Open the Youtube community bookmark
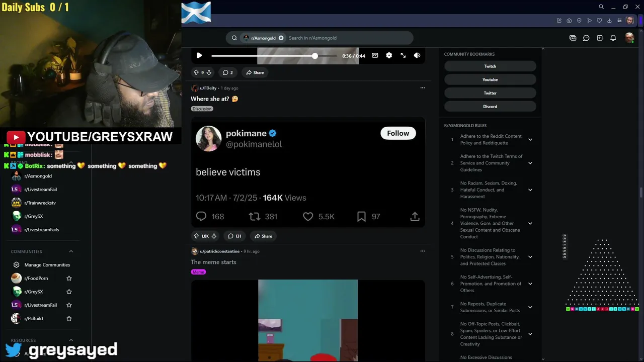644x362 pixels. (490, 79)
